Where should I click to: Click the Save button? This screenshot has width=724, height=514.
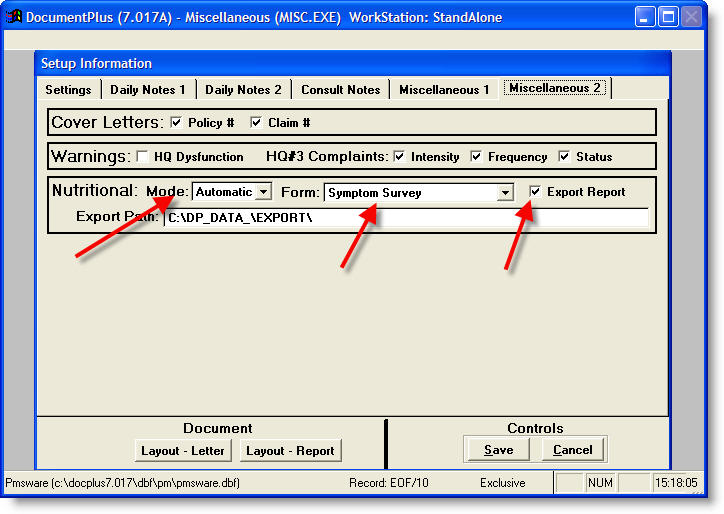499,450
